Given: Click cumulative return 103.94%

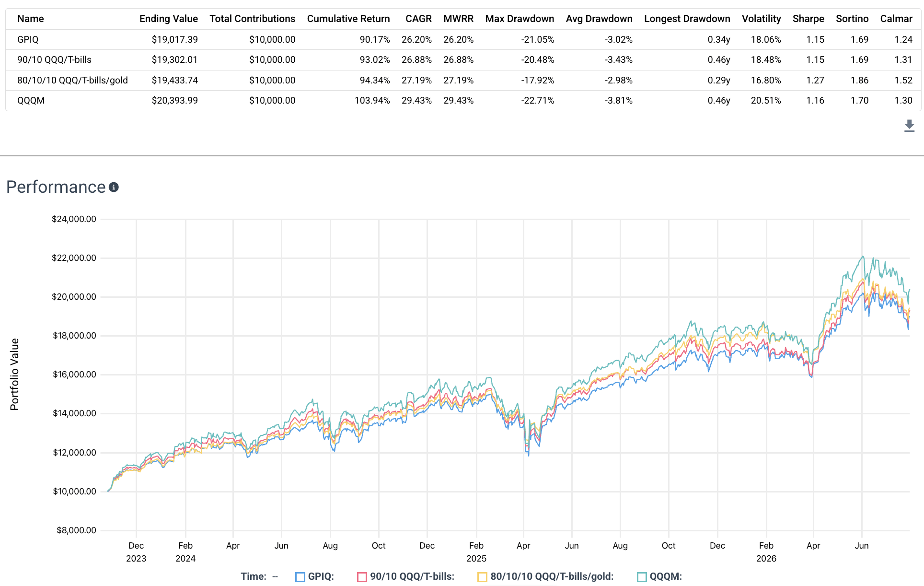Looking at the screenshot, I should 372,100.
